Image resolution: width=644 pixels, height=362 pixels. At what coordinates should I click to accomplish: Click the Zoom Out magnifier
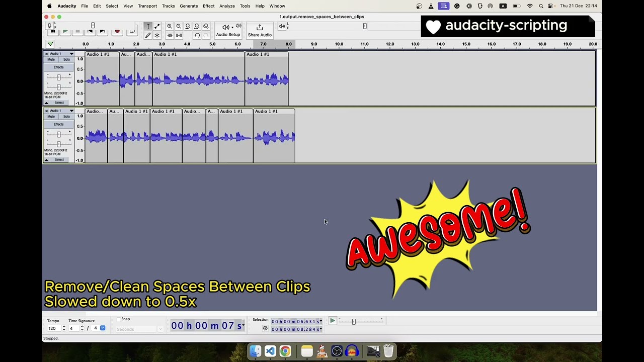(179, 26)
